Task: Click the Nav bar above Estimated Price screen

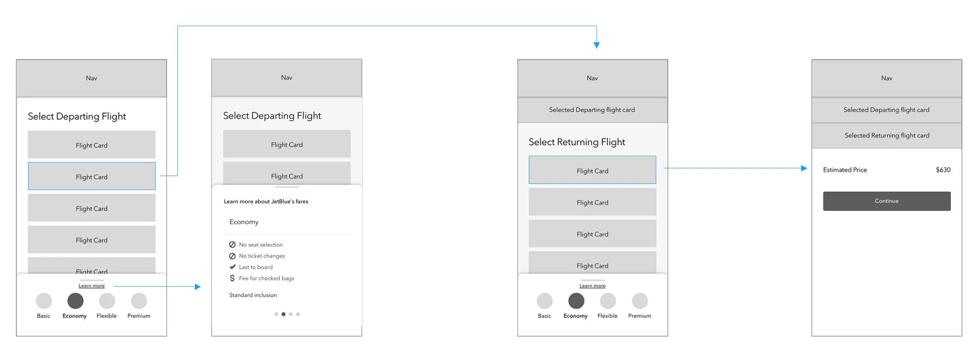Action: [x=886, y=78]
